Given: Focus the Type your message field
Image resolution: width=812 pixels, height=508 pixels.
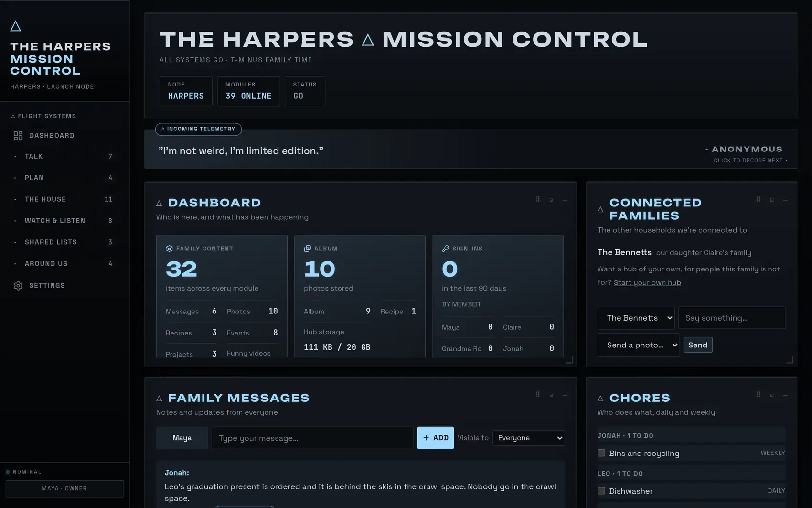Looking at the screenshot, I should [312, 438].
